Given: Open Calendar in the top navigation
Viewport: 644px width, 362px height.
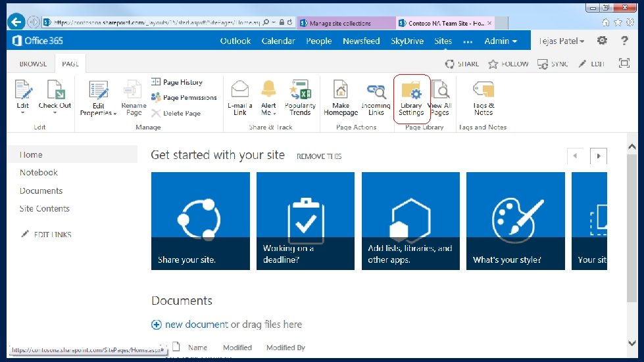Looking at the screenshot, I should [x=278, y=41].
